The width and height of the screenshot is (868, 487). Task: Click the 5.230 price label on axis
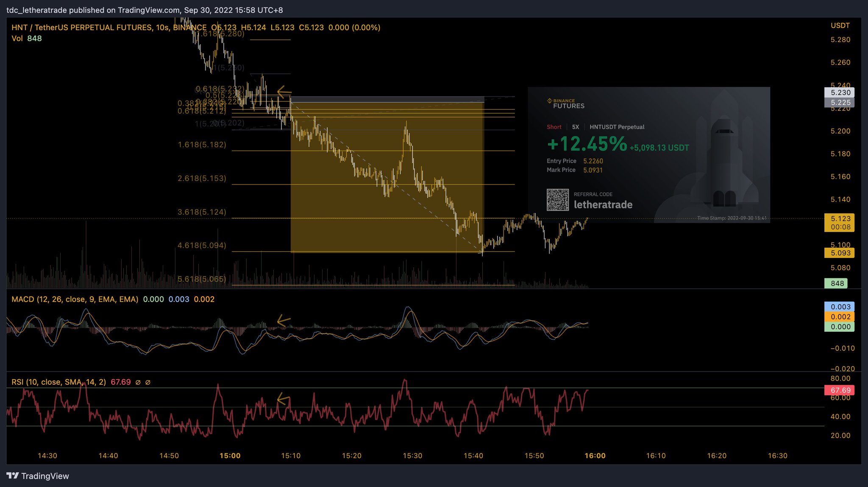point(839,92)
